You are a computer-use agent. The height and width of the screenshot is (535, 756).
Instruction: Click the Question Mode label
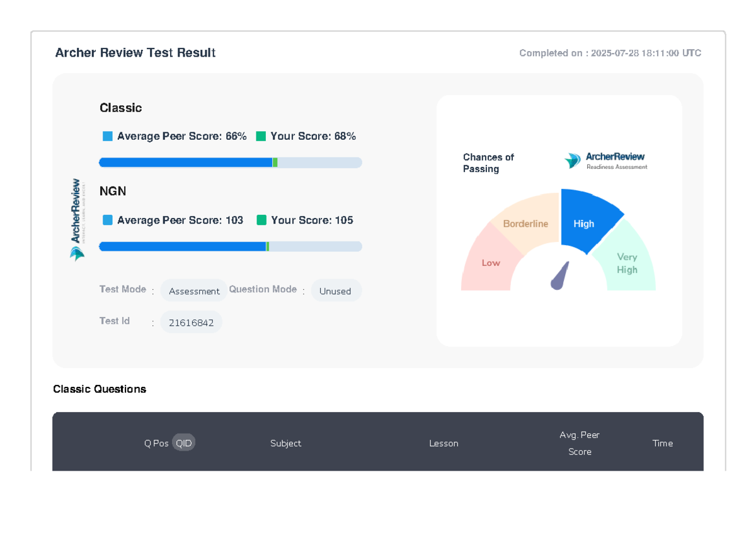pos(263,289)
